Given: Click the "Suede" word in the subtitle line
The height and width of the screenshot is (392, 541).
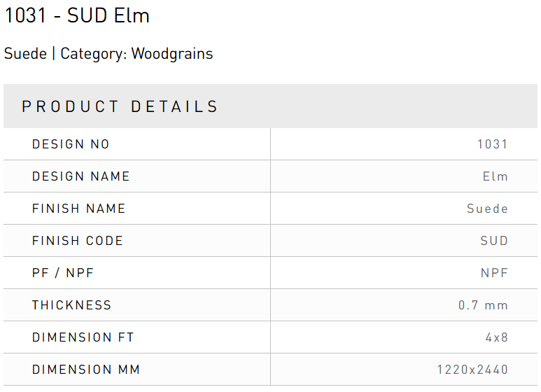Looking at the screenshot, I should click(x=25, y=54).
